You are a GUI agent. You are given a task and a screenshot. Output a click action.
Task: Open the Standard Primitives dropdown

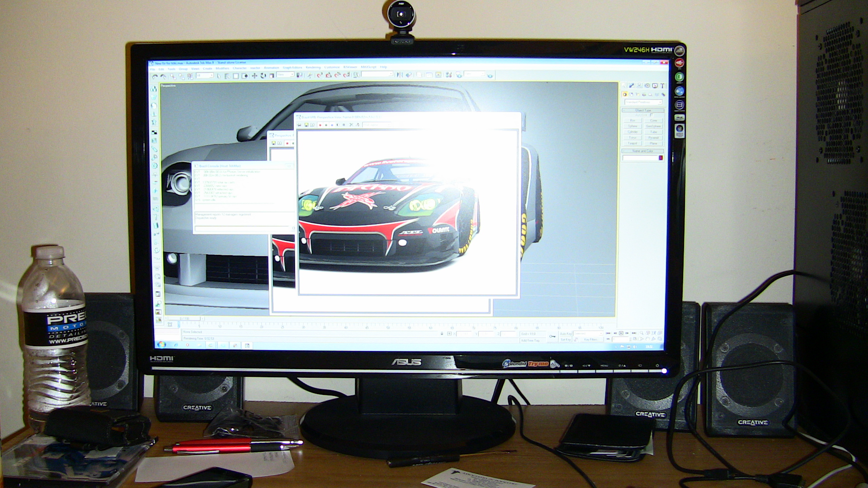coord(643,102)
